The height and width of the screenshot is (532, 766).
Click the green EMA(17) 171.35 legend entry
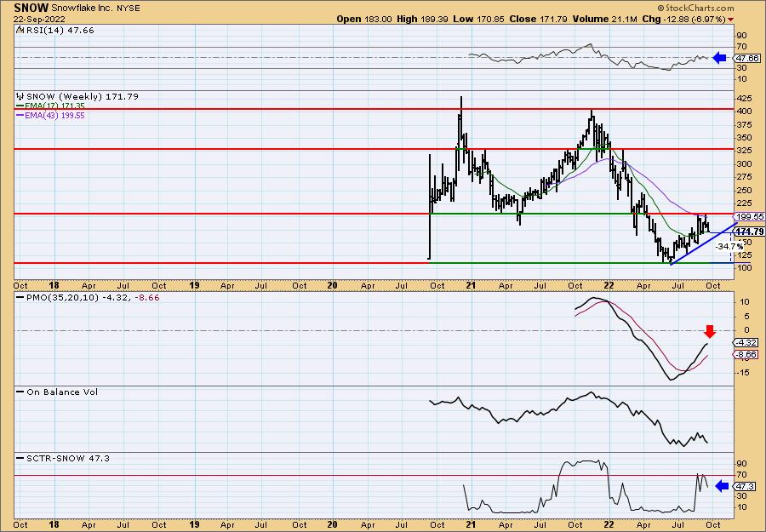[x=51, y=106]
